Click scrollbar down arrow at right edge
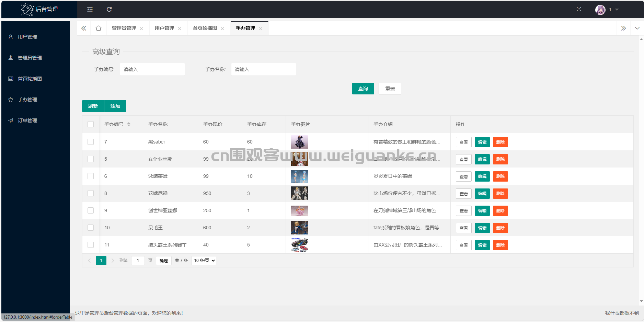This screenshot has height=322, width=644. tap(641, 301)
